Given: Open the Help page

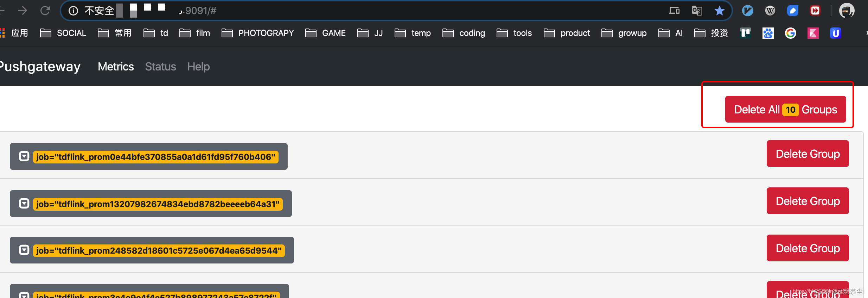Looking at the screenshot, I should coord(198,67).
